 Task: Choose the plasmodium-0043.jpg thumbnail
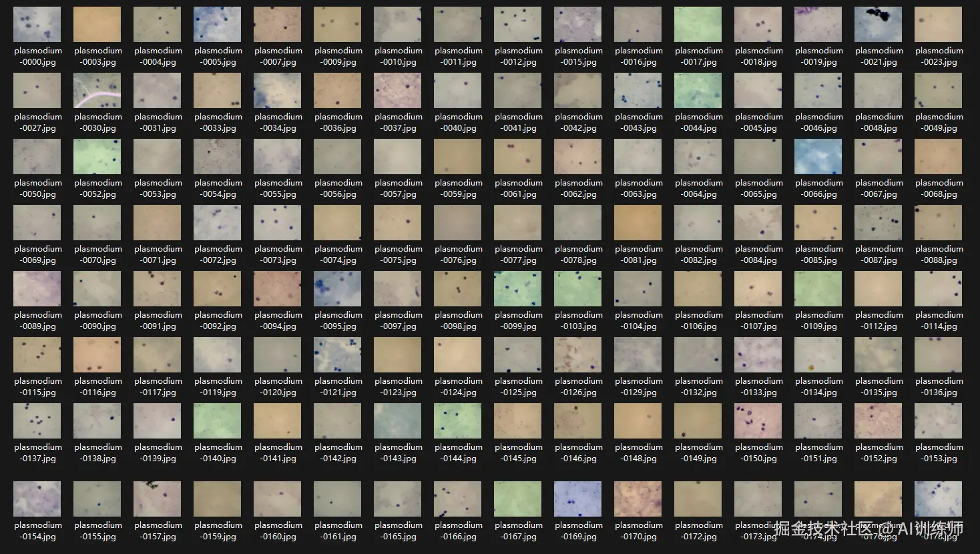pos(638,91)
